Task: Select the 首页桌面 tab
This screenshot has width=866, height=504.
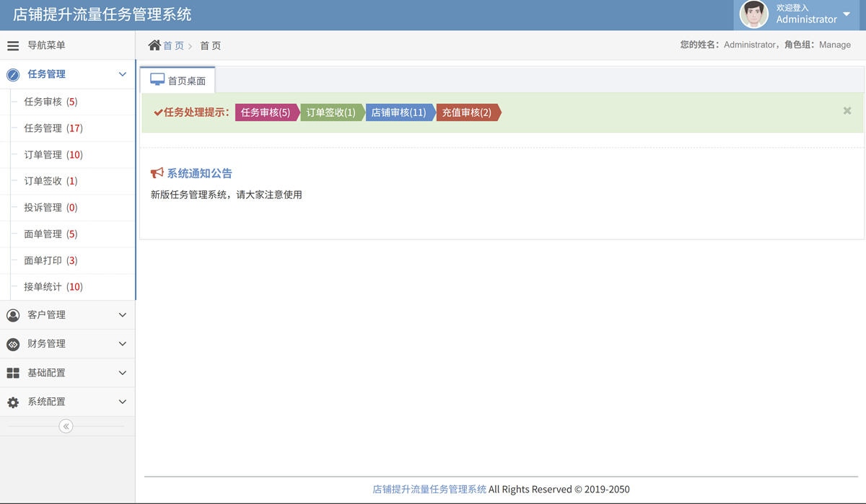Action: [x=178, y=81]
